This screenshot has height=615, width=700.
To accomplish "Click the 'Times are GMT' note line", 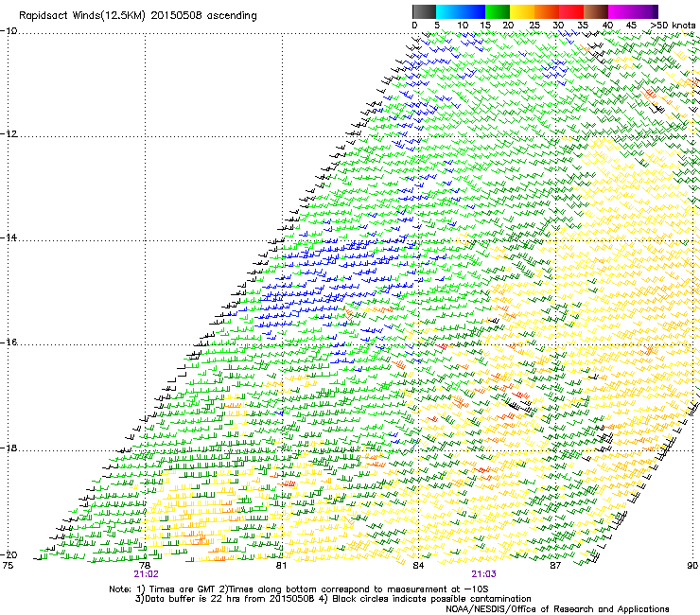I will click(x=299, y=589).
